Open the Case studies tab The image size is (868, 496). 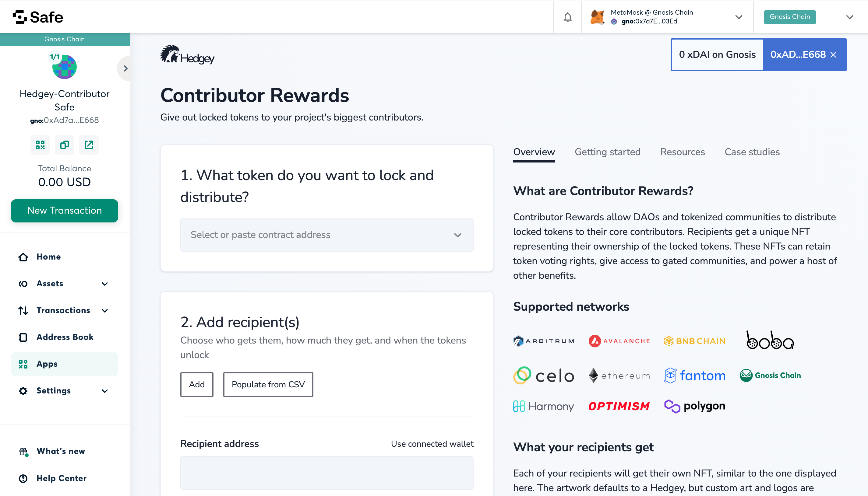pyautogui.click(x=752, y=152)
